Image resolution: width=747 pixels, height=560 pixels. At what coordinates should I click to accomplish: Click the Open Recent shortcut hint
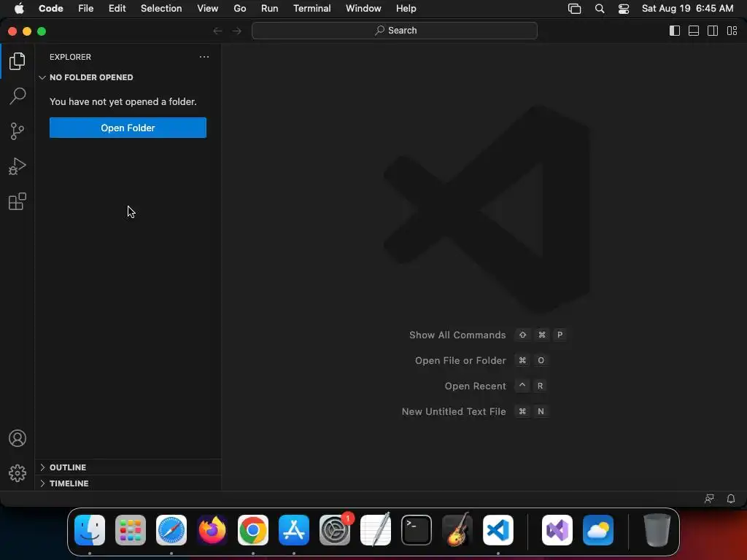[x=495, y=386]
